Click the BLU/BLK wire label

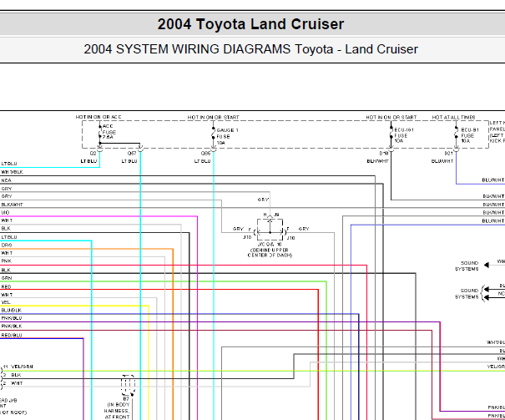coord(12,310)
